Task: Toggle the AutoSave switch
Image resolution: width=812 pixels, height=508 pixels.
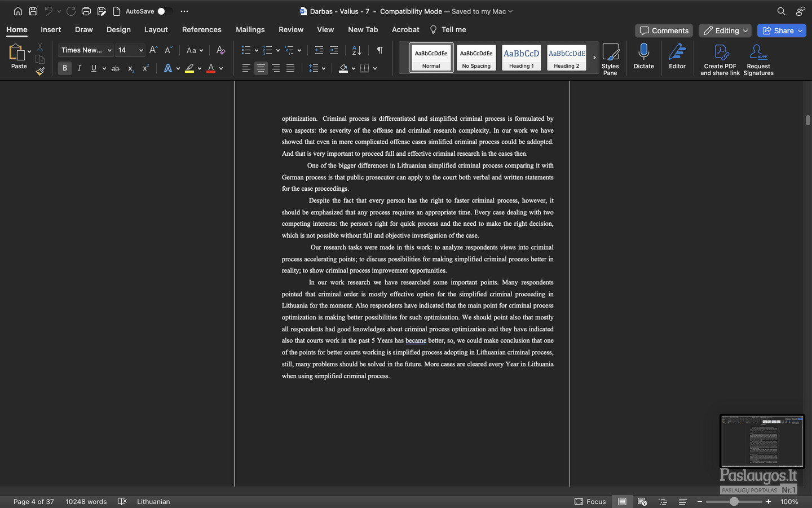Action: 164,11
